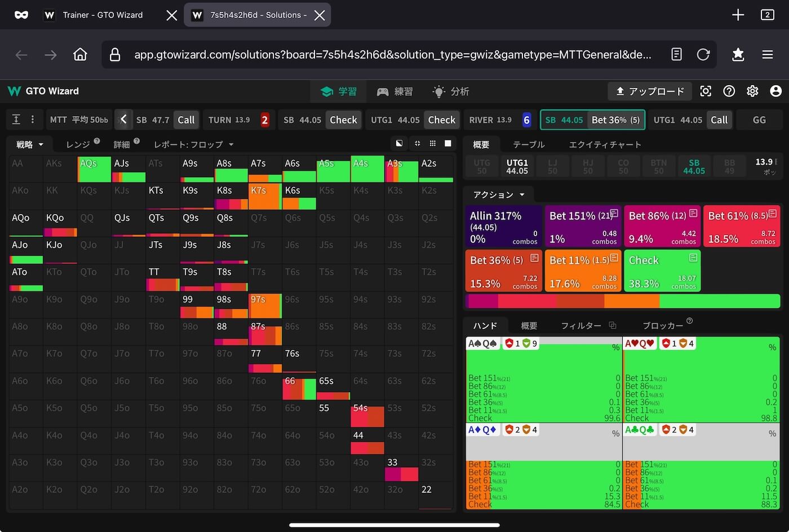
Task: Open the エクイティチャート tab
Action: [x=605, y=145]
